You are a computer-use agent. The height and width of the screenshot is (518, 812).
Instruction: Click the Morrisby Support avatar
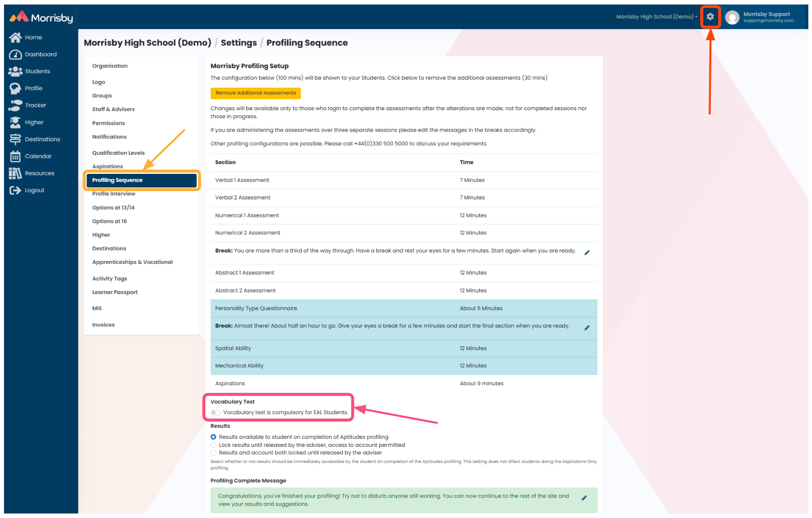click(x=732, y=18)
